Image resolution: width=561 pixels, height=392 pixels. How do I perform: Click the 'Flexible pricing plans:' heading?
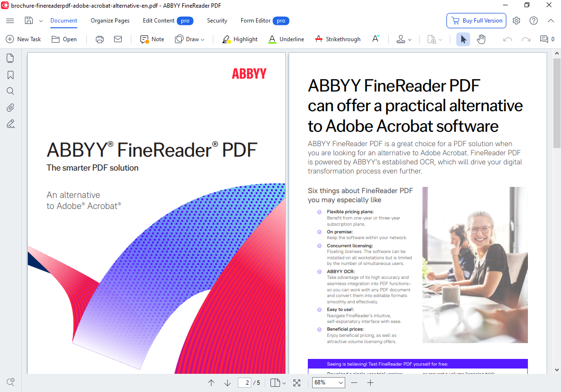point(350,212)
